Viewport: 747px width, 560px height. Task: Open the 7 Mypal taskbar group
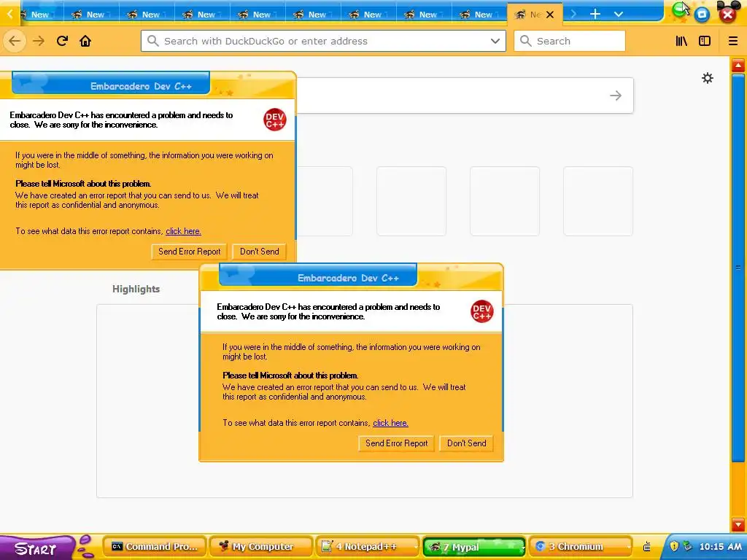click(474, 547)
